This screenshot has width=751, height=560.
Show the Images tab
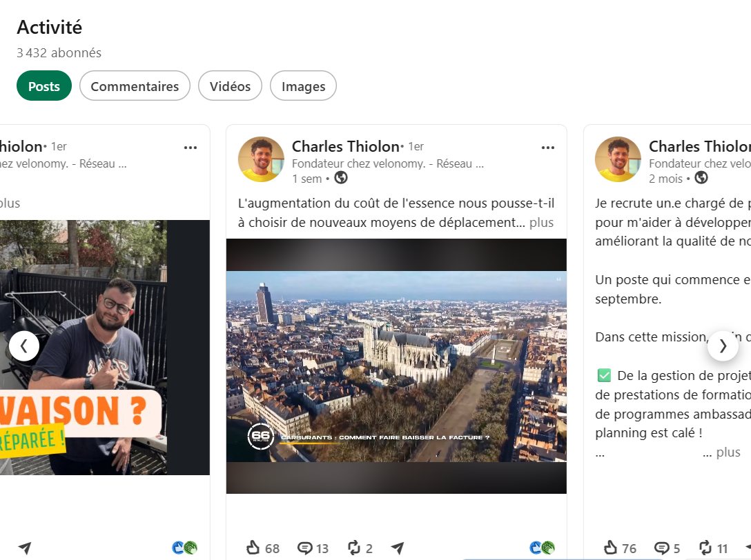[x=303, y=86]
